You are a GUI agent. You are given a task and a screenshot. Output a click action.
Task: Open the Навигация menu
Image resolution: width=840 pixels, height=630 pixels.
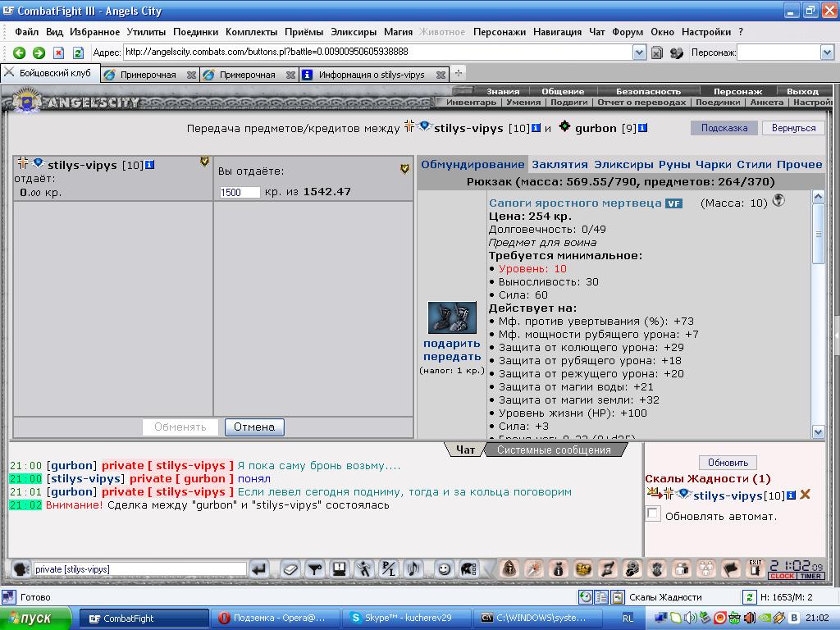tap(557, 32)
